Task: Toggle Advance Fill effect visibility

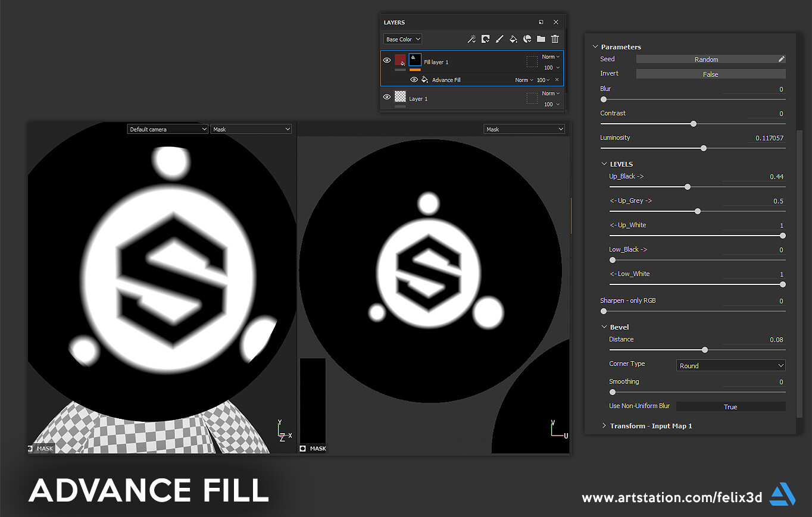Action: pyautogui.click(x=414, y=79)
